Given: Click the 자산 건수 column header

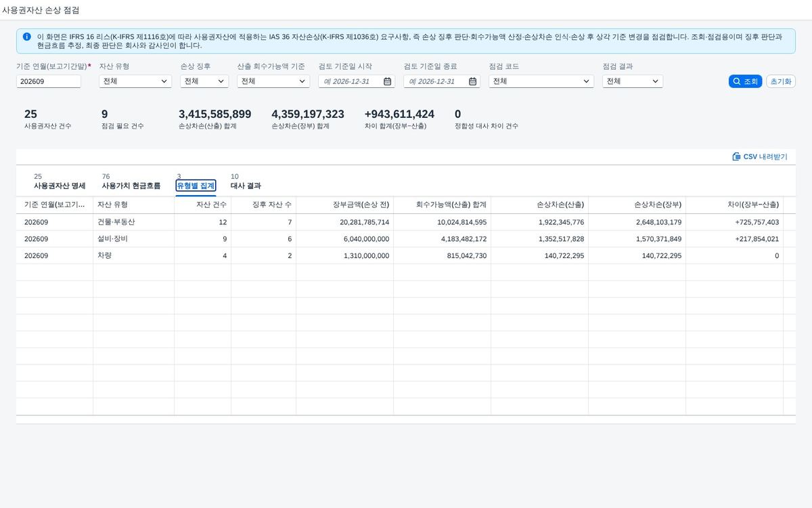Looking at the screenshot, I should 202,205.
